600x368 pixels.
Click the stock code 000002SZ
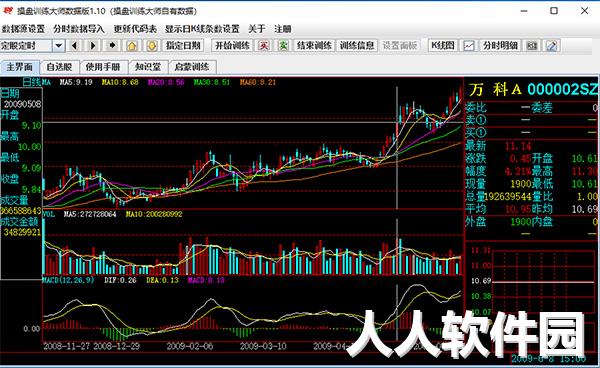click(562, 90)
